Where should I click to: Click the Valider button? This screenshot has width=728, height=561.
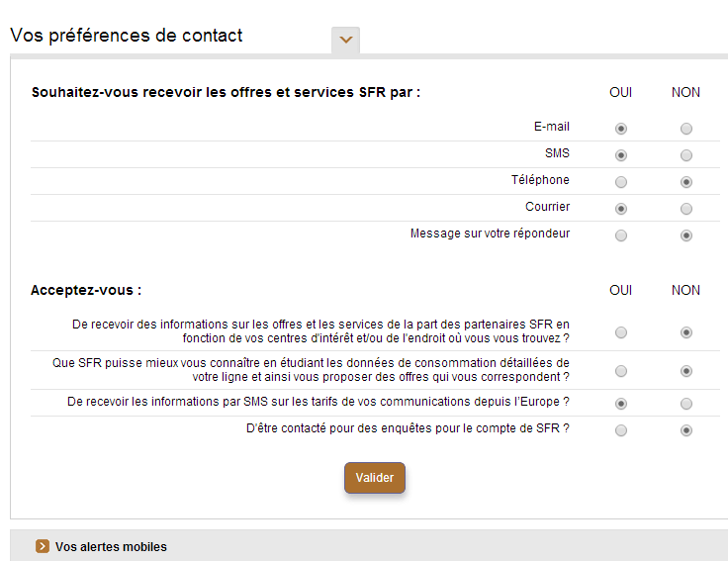tap(375, 478)
